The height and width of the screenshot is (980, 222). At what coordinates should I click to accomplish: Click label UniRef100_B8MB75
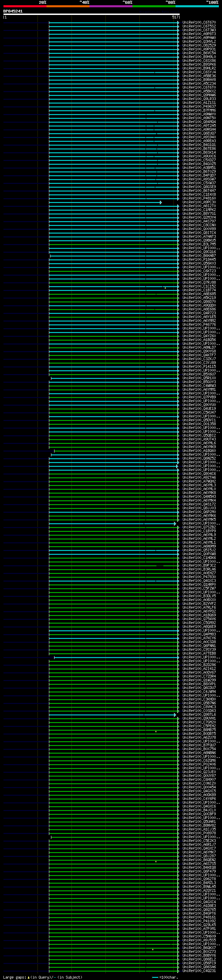point(199,730)
